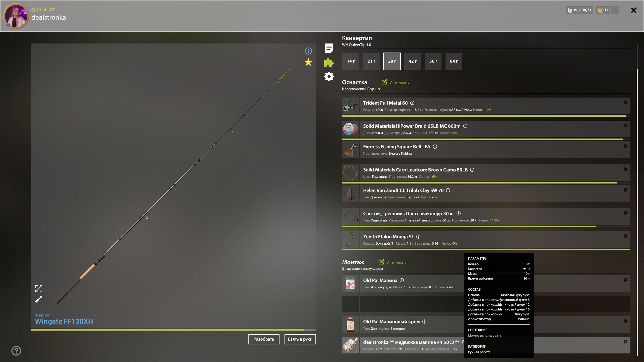This screenshot has width=644, height=362.
Task: Click Изменить next to Оснастка
Action: (397, 82)
